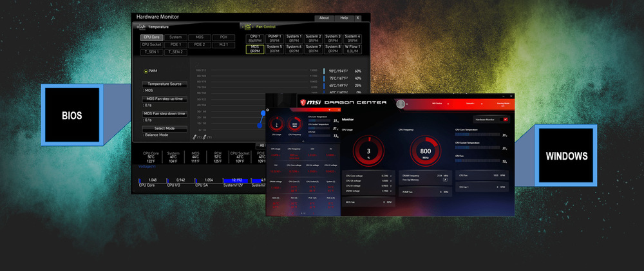The width and height of the screenshot is (644, 271).
Task: Select the PCIE 1 temperature sensor
Action: [176, 44]
